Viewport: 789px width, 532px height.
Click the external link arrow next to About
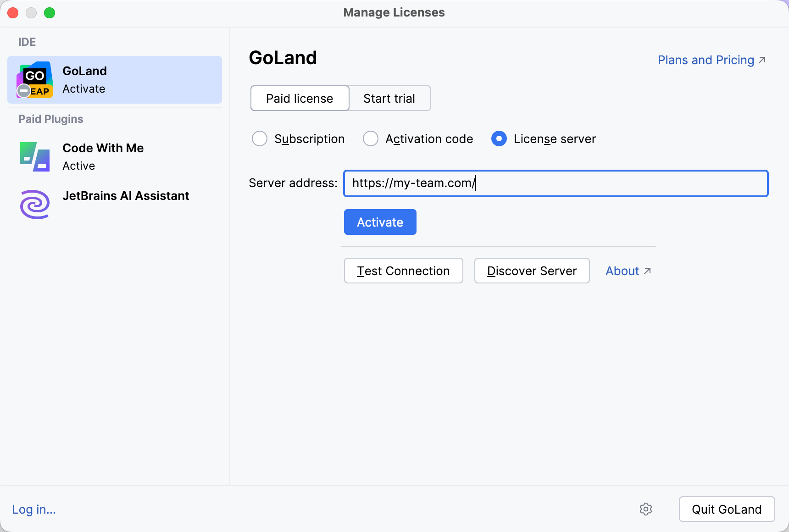[647, 271]
